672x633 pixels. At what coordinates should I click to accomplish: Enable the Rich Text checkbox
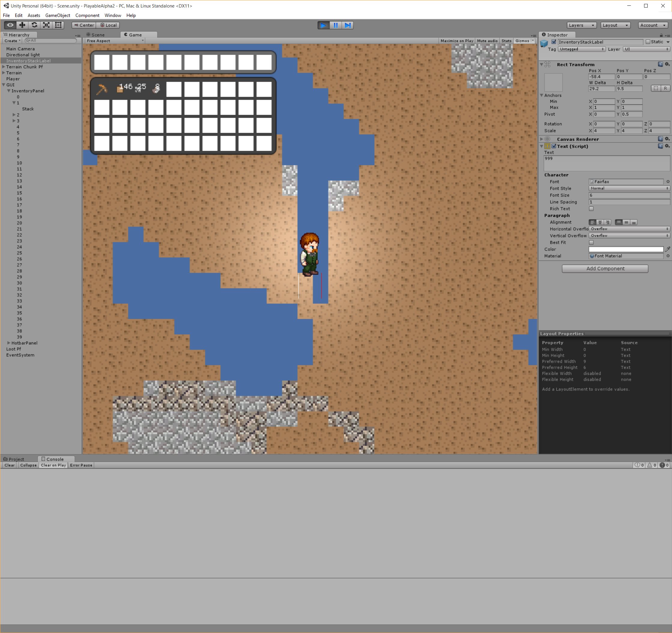[591, 209]
